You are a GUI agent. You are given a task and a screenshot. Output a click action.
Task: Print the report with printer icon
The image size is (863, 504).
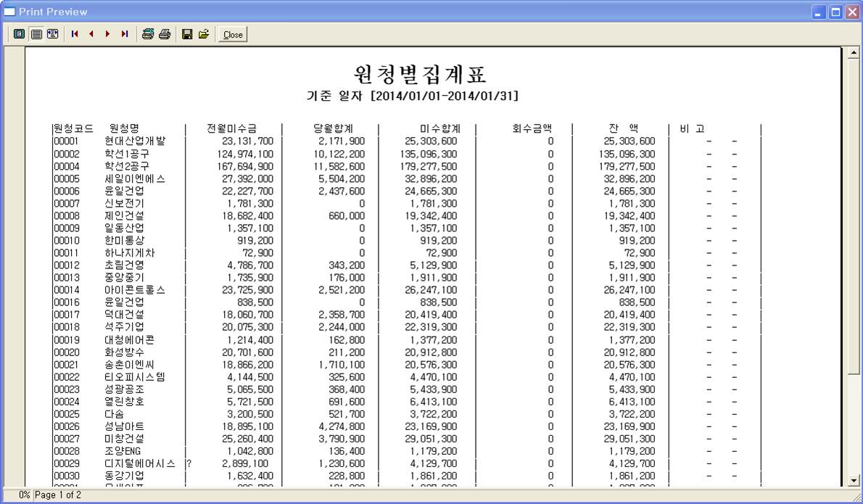coord(165,34)
